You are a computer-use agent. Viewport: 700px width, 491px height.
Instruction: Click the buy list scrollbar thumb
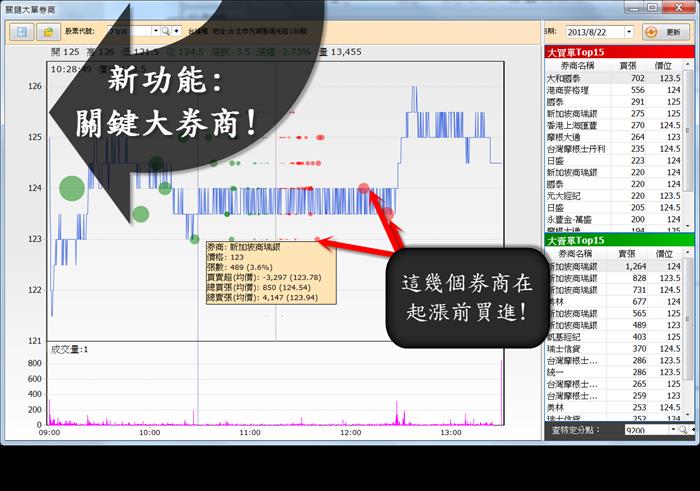pos(688,129)
